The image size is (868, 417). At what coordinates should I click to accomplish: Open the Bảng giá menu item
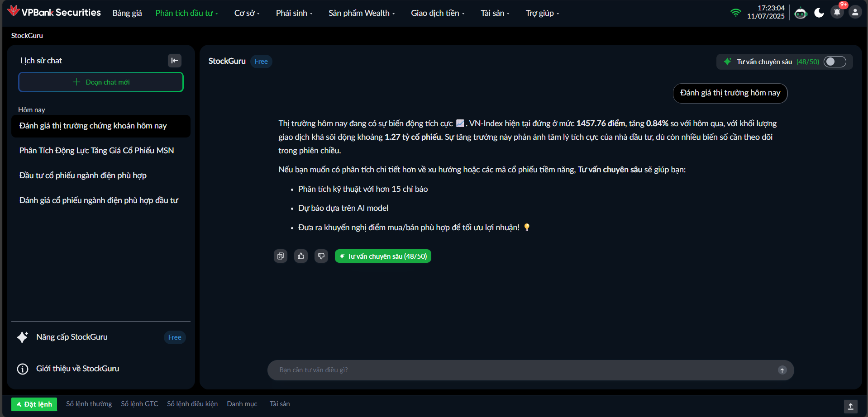tap(127, 13)
